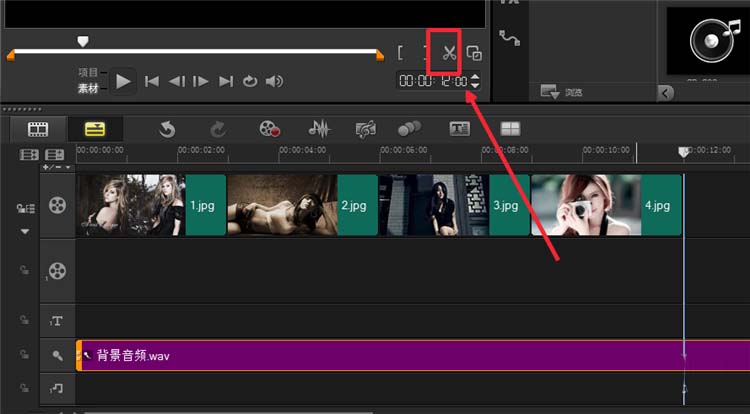Select the 2.jpg clip on timeline

click(302, 205)
